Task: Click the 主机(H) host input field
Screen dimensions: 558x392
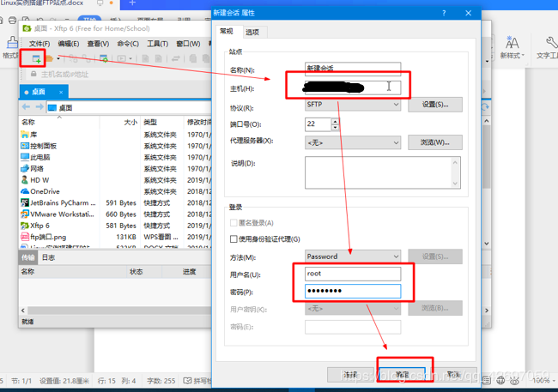Action: point(353,87)
